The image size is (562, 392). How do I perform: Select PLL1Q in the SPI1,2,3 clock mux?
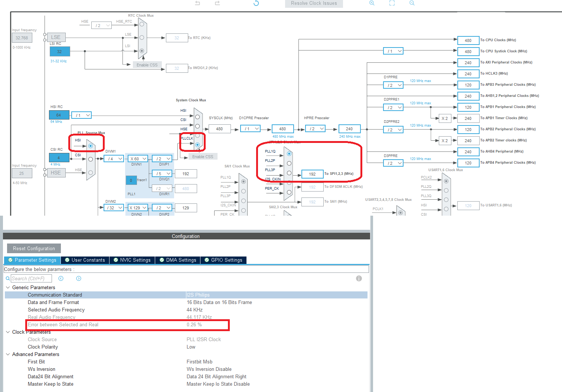tap(289, 153)
